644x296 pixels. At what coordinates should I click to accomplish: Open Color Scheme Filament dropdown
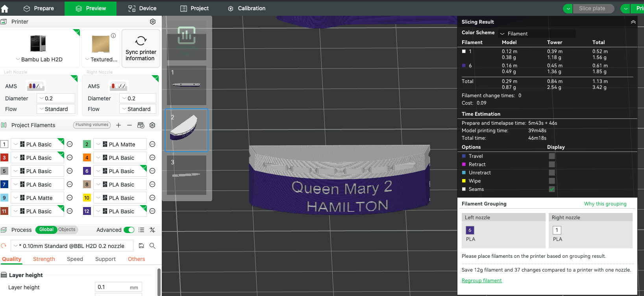[537, 34]
